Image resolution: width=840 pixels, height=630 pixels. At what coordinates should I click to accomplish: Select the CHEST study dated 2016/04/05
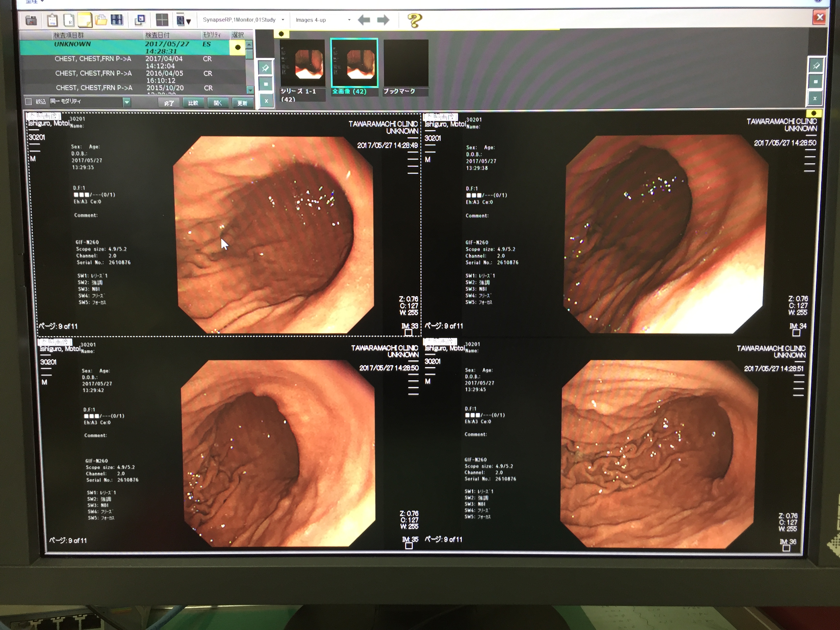tap(133, 77)
